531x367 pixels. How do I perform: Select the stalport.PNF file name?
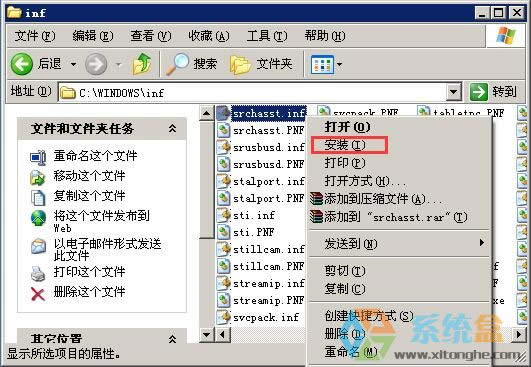tap(269, 198)
